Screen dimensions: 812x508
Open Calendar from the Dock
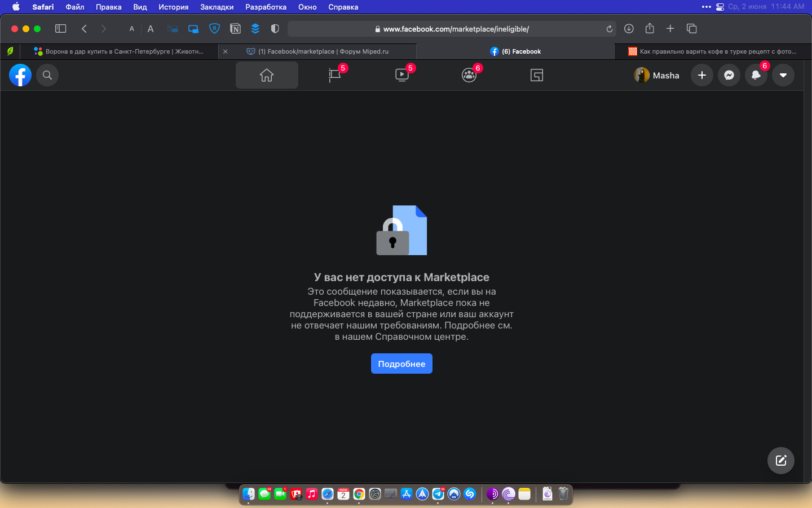(343, 494)
